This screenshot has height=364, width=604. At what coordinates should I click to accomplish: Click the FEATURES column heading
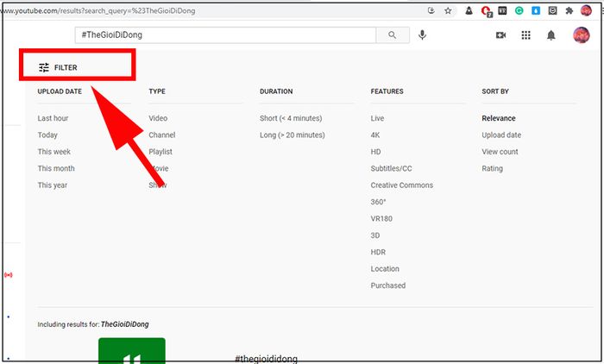click(x=387, y=91)
